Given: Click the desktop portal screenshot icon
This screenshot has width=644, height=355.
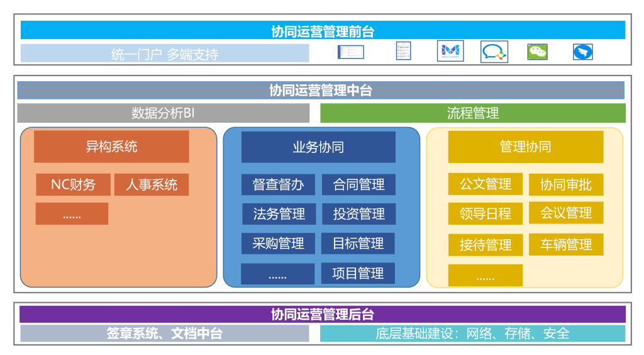Looking at the screenshot, I should coord(350,52).
